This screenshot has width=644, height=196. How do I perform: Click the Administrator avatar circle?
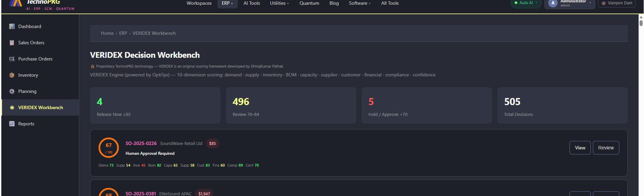[x=553, y=3]
